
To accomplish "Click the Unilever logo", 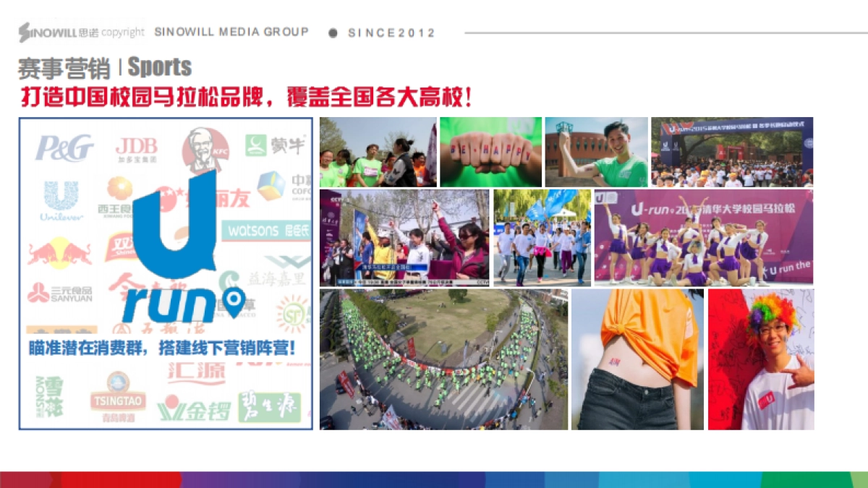I will point(61,200).
